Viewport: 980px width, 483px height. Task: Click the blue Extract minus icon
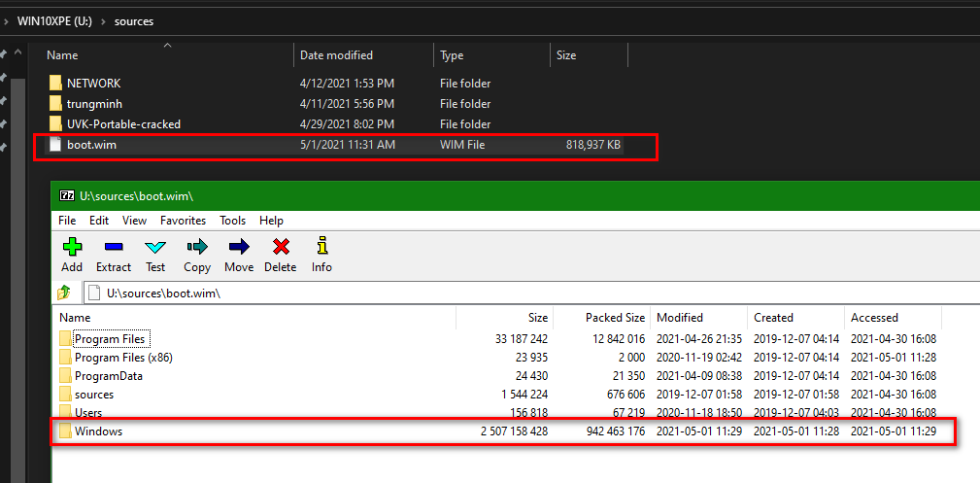113,247
